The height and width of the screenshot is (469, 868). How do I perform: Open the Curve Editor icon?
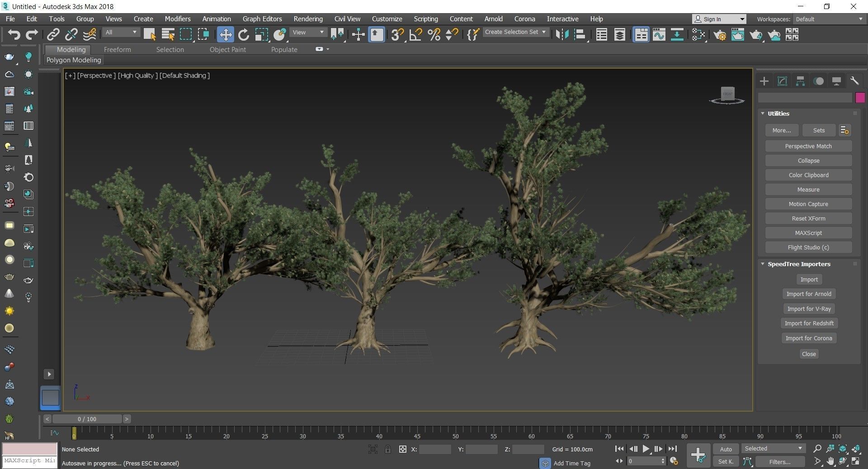pyautogui.click(x=659, y=35)
